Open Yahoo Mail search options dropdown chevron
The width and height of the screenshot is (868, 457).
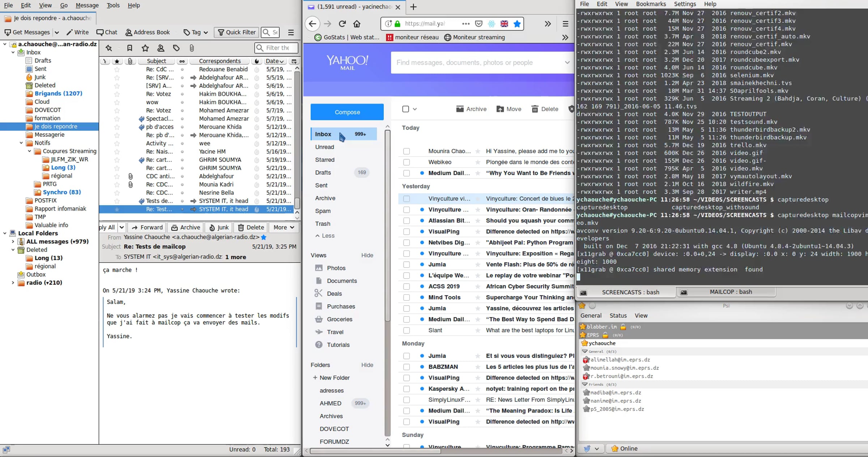coord(567,62)
